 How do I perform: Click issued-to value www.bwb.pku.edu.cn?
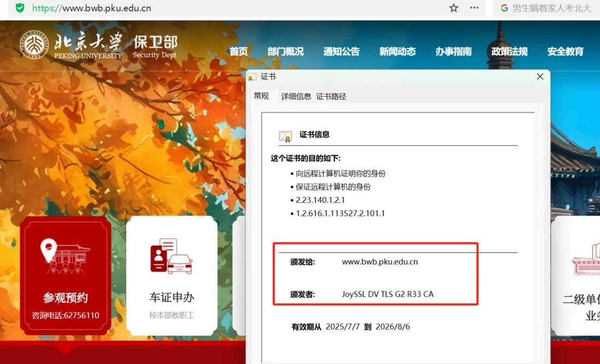click(x=380, y=262)
